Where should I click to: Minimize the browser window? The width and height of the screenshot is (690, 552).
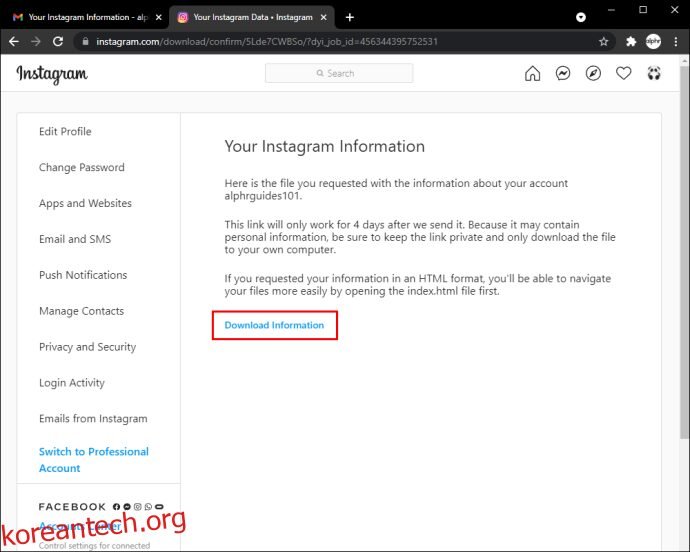[x=611, y=10]
